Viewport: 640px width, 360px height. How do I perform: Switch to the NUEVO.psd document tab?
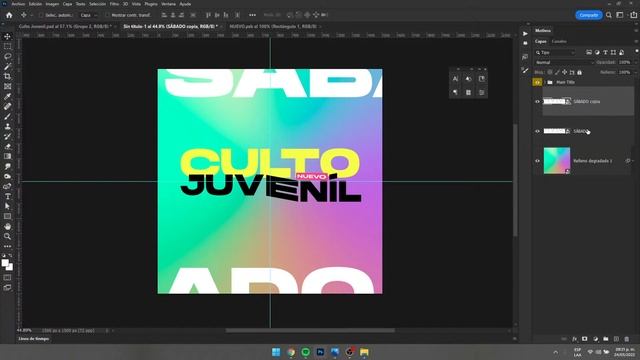273,26
